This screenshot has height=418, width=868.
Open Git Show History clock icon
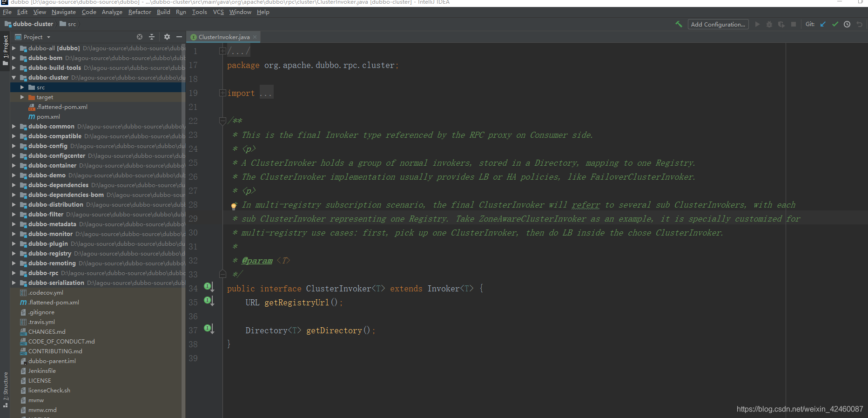click(847, 24)
